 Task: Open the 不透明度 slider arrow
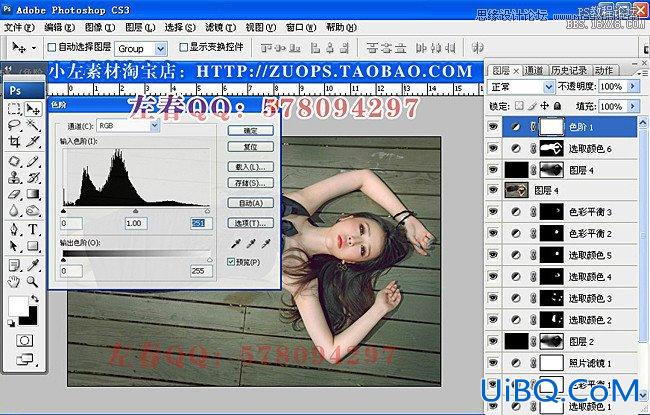633,87
